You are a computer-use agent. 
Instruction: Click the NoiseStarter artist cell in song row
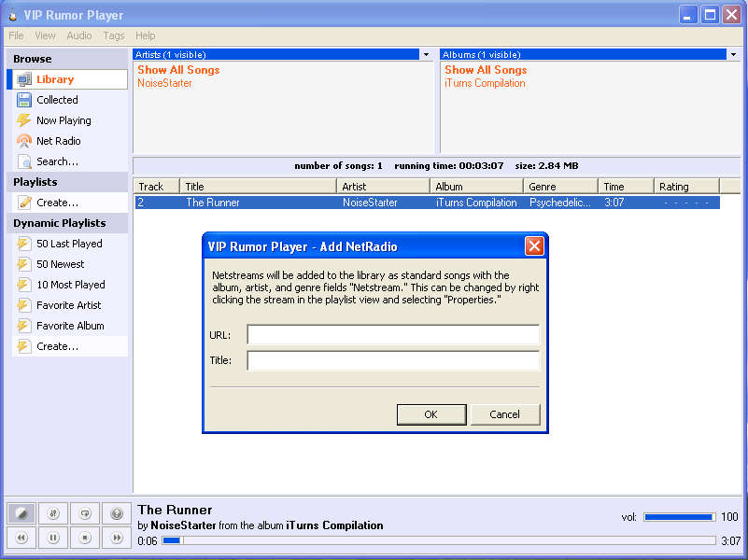coord(370,203)
